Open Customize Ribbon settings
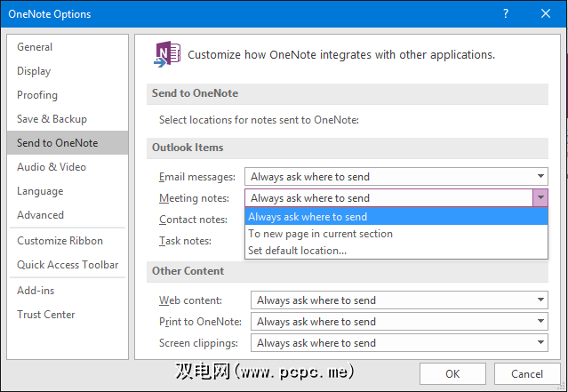568x392 pixels. click(60, 241)
